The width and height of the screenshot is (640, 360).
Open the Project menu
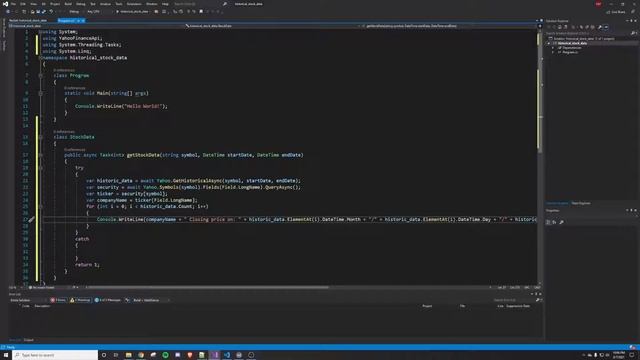[55, 4]
